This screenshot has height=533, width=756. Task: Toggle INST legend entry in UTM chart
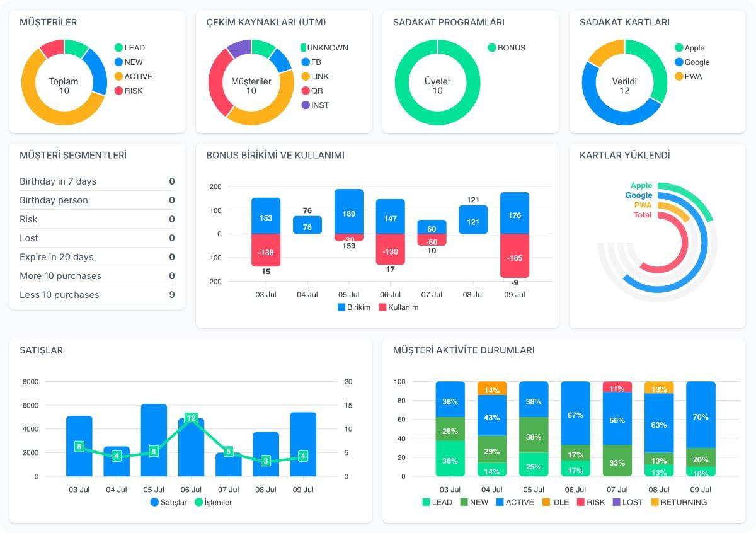click(315, 105)
